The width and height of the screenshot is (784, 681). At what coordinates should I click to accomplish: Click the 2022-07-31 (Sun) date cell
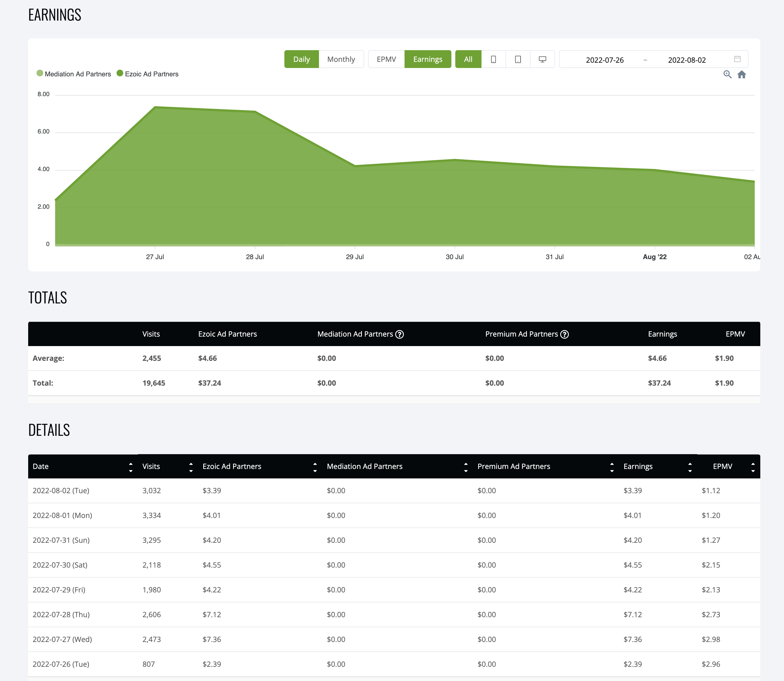(61, 540)
